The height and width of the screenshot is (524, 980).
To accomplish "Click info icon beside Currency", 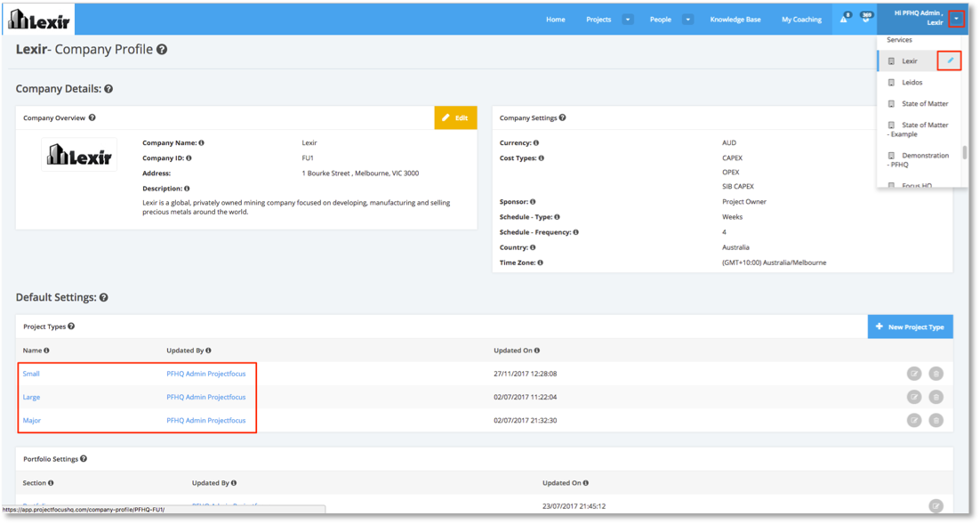I will [536, 143].
